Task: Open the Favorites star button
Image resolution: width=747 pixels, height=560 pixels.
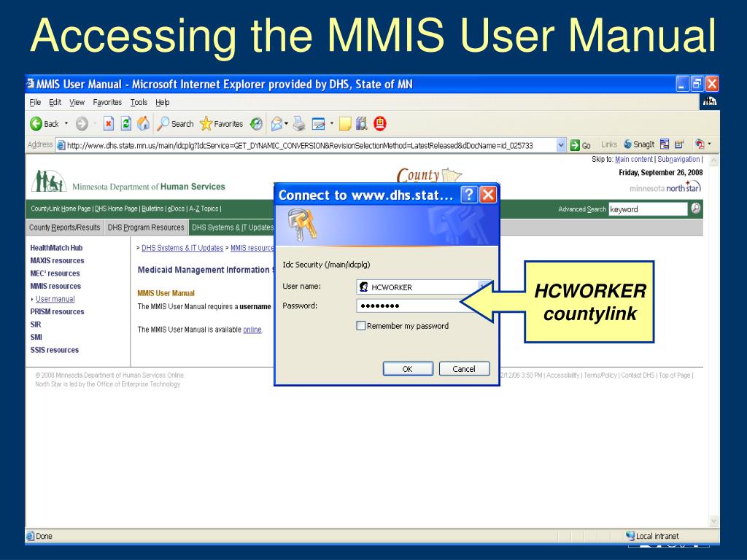Action: (222, 124)
